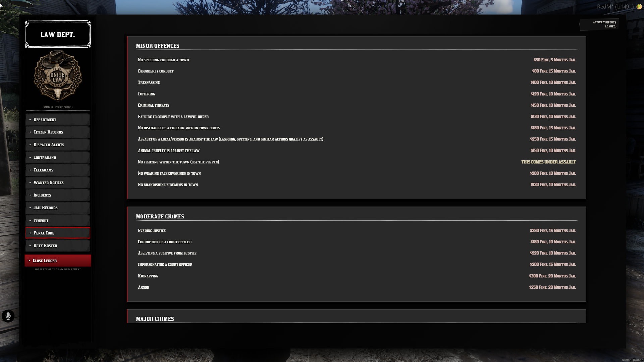Open the Telegrams section
This screenshot has height=362, width=644.
tap(58, 170)
